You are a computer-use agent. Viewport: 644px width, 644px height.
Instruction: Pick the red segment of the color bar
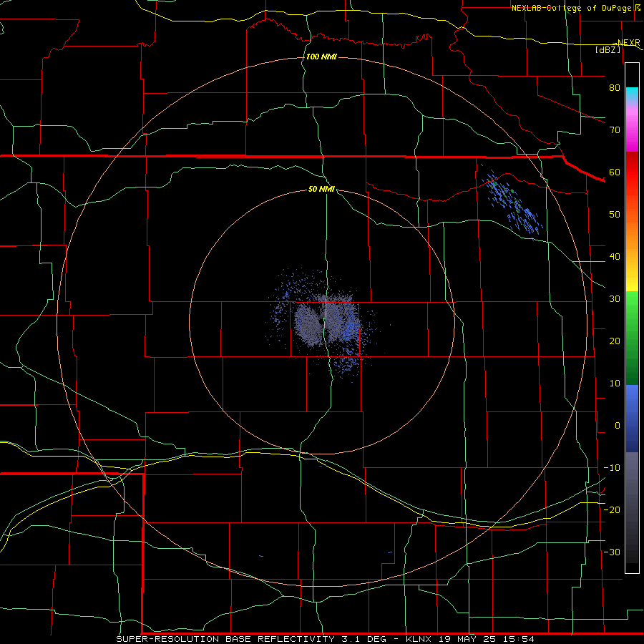tap(632, 172)
